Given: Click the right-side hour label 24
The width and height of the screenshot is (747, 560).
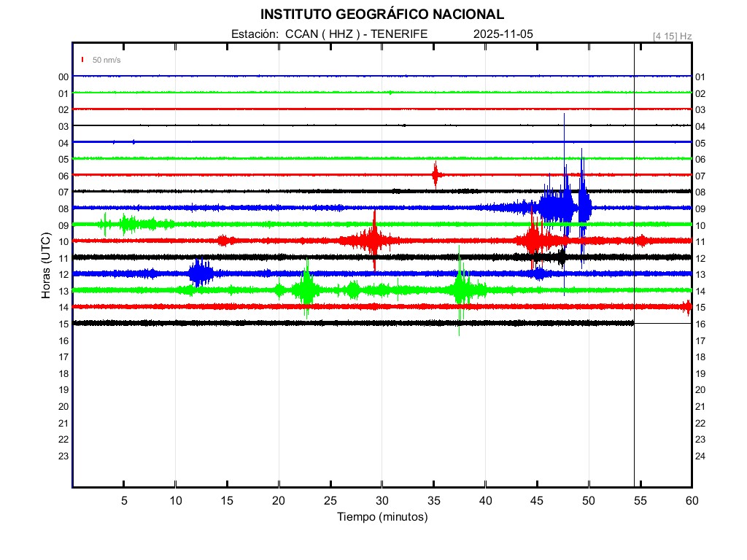Looking at the screenshot, I should 700,456.
